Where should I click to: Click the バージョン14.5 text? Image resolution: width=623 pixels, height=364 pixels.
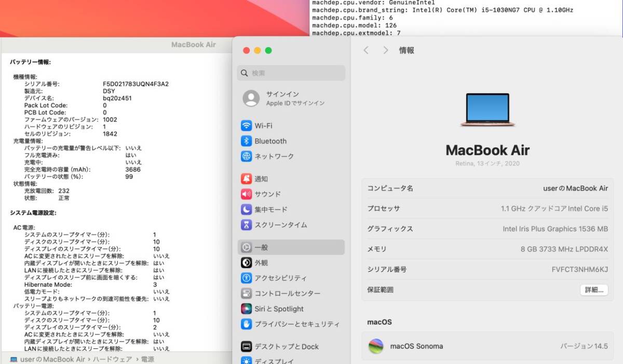pyautogui.click(x=584, y=346)
